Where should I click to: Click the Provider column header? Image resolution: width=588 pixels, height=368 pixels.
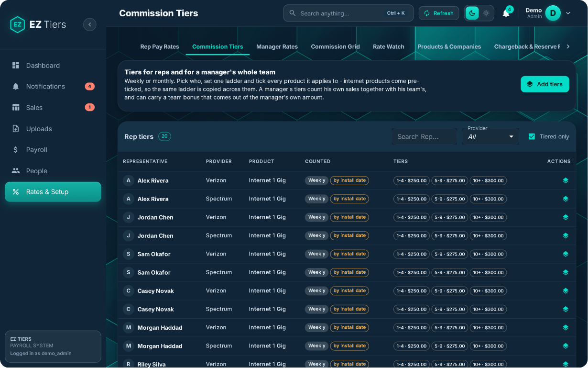click(x=219, y=161)
